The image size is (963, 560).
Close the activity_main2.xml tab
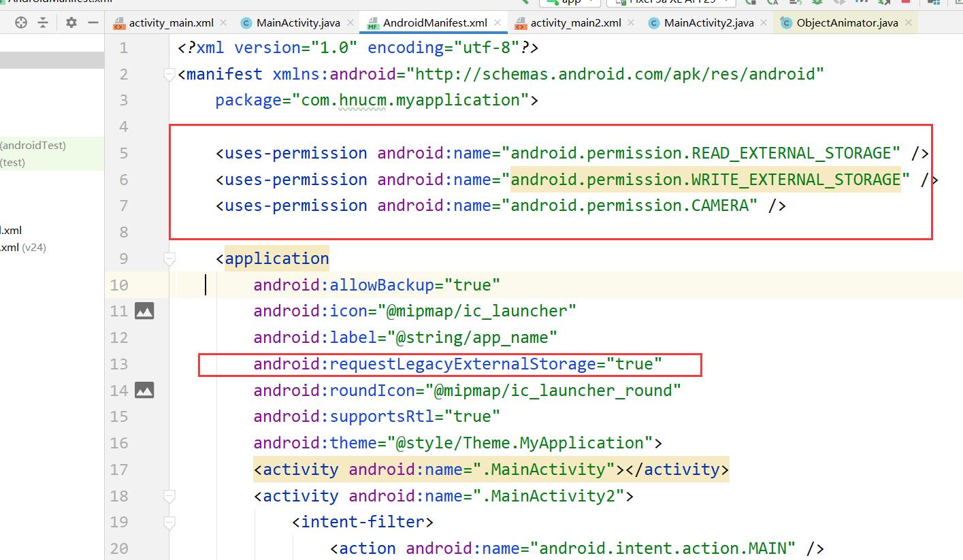[632, 22]
